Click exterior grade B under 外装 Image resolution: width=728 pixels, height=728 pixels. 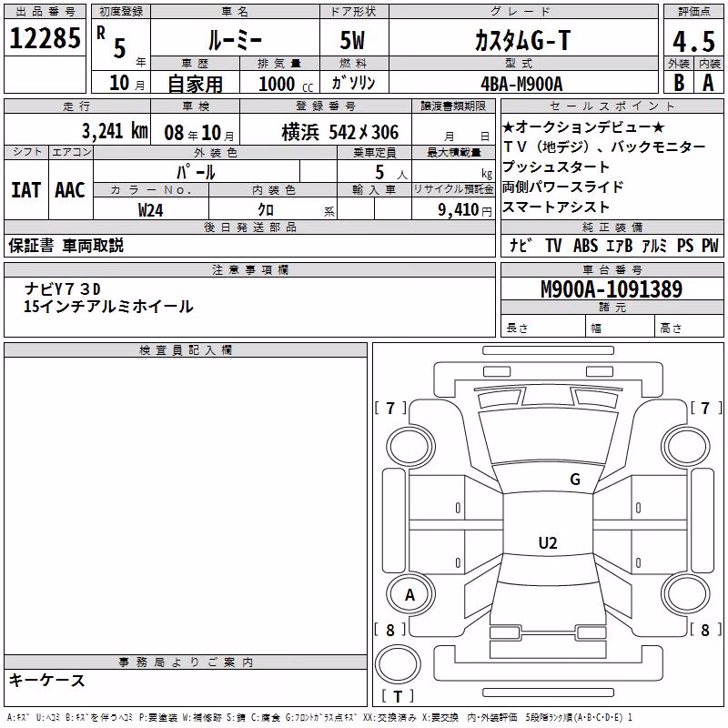tap(679, 83)
